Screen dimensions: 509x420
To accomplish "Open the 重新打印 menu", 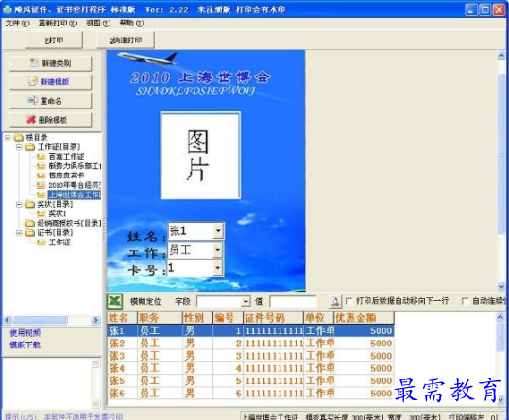I will tap(58, 23).
